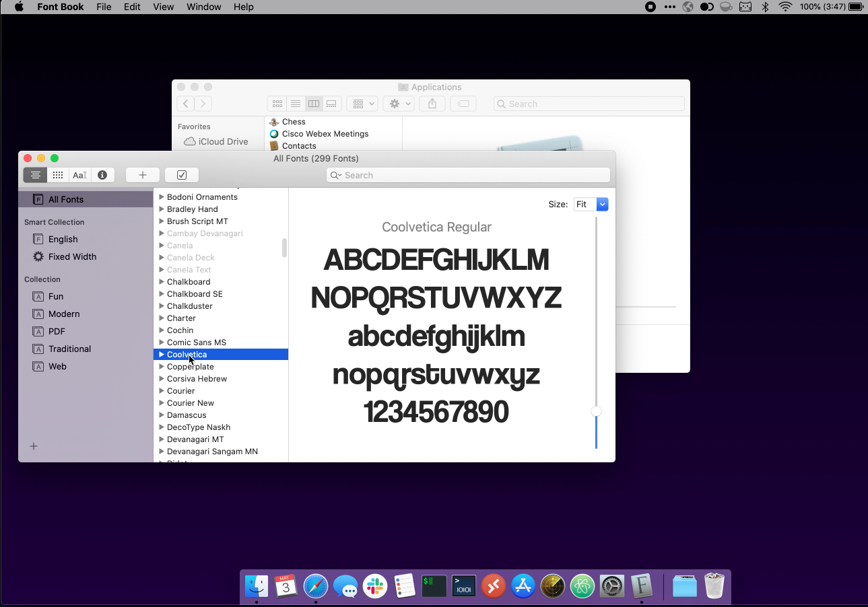Screen dimensions: 868x607
Task: Switch Font Book to repertoire grid view
Action: (58, 175)
